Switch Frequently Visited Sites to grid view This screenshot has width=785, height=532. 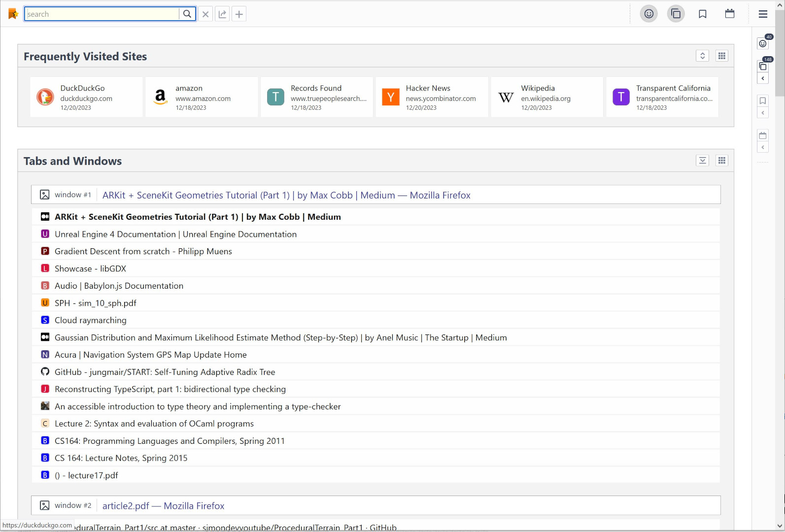722,56
